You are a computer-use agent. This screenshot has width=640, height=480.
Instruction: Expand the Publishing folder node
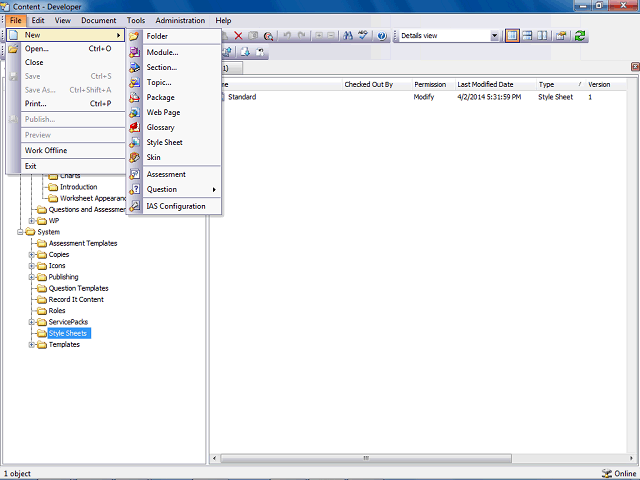31,277
